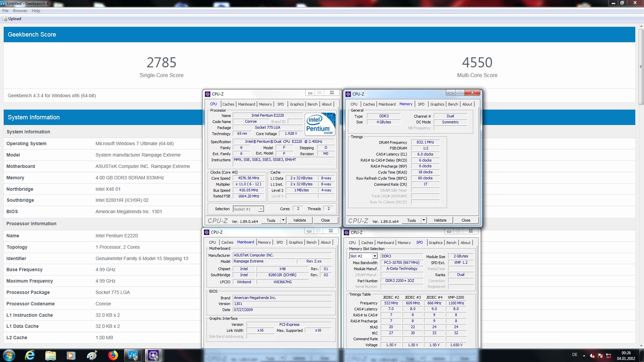Select Memory tab in SPD CPU-Z window
Screen dimensions: 644x362
point(404,243)
